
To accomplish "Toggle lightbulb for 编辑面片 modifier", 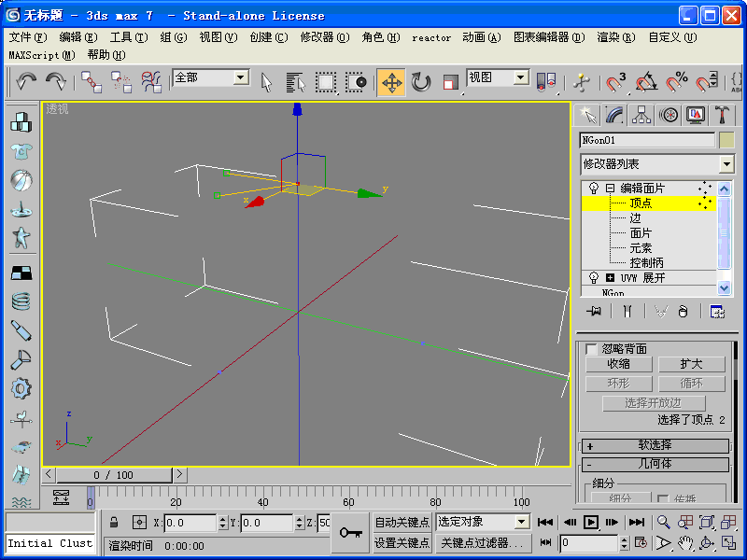I will (592, 188).
